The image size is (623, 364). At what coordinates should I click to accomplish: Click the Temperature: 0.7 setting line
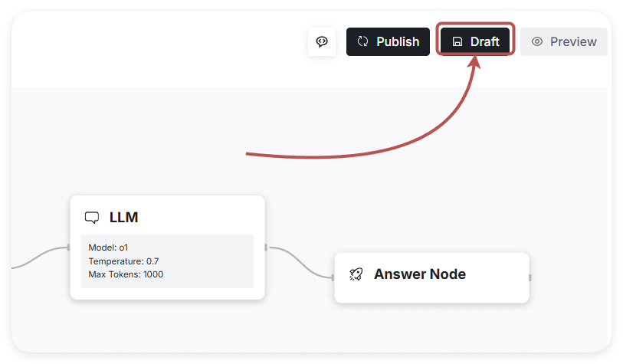pyautogui.click(x=123, y=261)
